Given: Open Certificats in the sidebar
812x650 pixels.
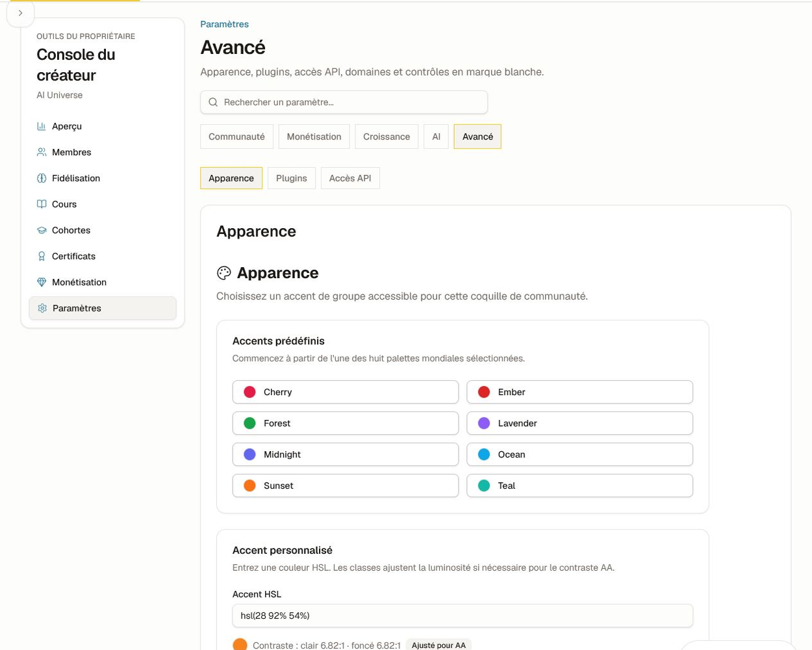Looking at the screenshot, I should tap(103, 256).
